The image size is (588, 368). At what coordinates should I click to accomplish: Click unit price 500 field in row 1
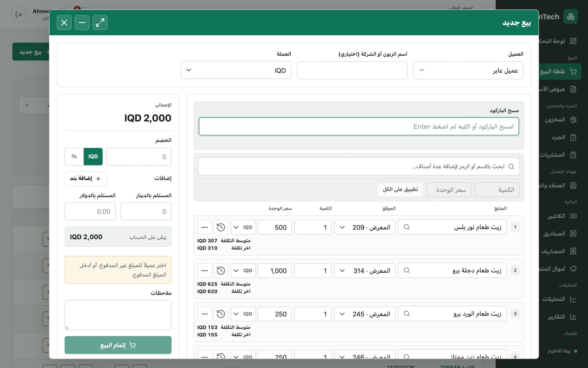[275, 227]
